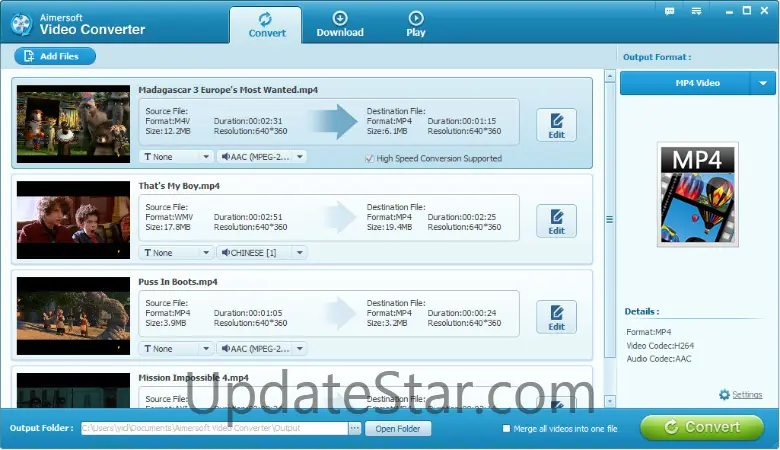Edit the That's My Boy video
Image resolution: width=780 pixels, height=450 pixels.
pos(556,221)
